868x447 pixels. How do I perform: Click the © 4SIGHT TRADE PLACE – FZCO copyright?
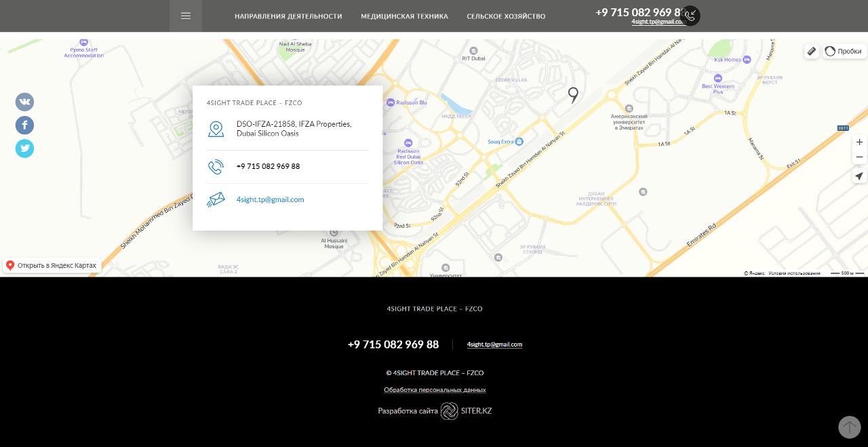pos(435,373)
